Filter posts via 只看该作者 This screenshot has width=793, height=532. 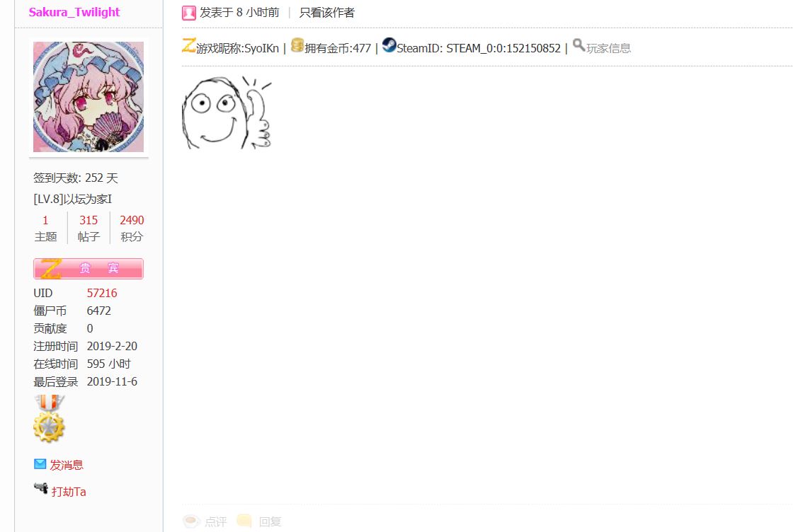[326, 13]
